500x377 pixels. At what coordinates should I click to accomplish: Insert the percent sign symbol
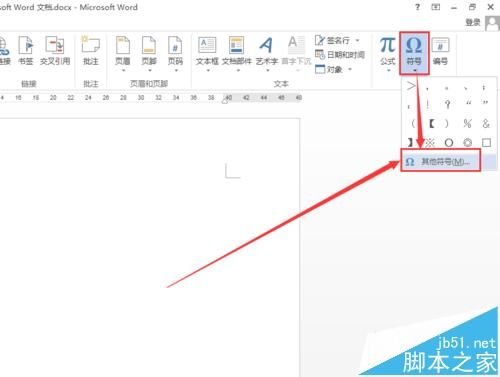point(467,124)
